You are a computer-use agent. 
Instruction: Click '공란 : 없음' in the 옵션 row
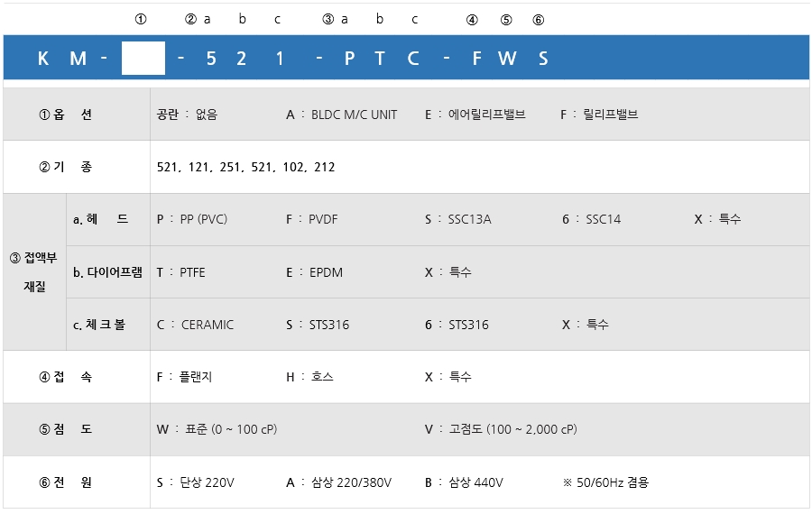coord(187,115)
